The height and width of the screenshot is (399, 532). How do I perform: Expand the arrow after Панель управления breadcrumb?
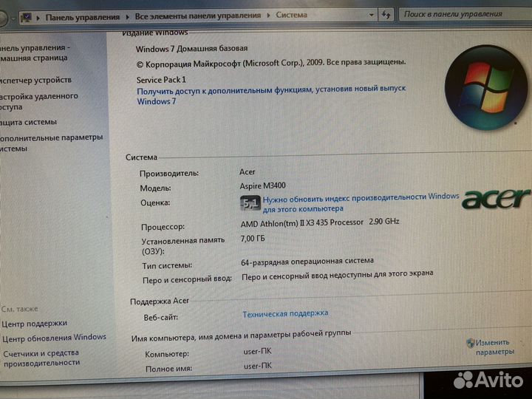127,16
